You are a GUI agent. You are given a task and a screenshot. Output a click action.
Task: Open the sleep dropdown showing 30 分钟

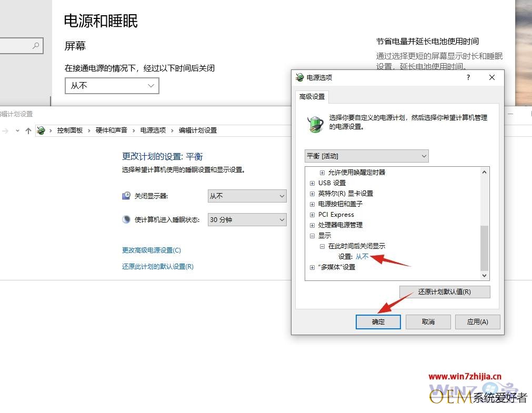point(247,219)
